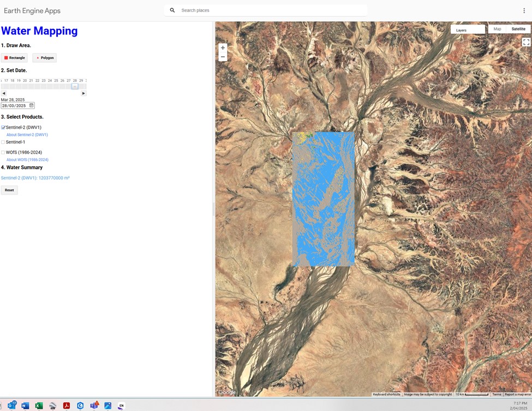Toggle the Sentinel-2 (DWV1) checkbox
This screenshot has width=532, height=411.
click(3, 128)
